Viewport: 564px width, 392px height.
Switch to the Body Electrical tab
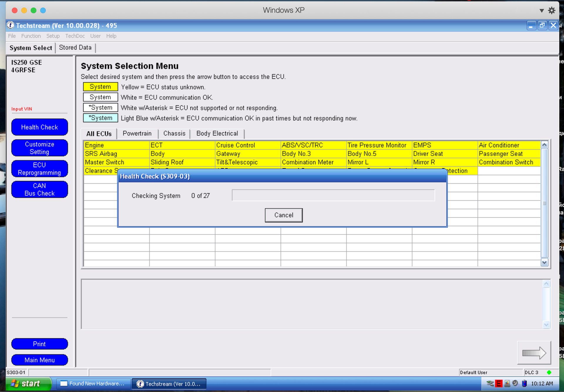point(217,134)
